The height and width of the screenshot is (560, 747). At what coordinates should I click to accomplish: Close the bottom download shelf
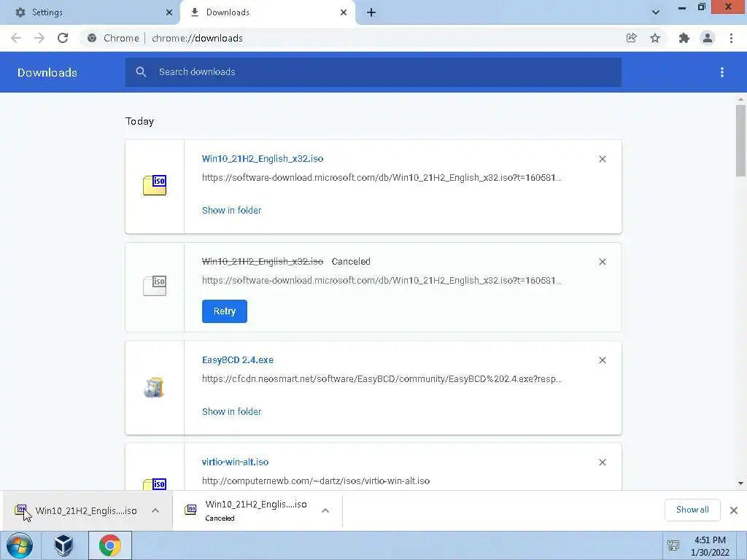[734, 510]
